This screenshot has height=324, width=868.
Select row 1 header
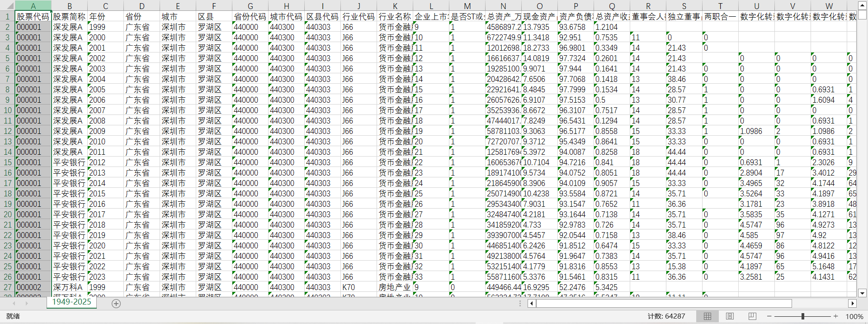coord(7,16)
